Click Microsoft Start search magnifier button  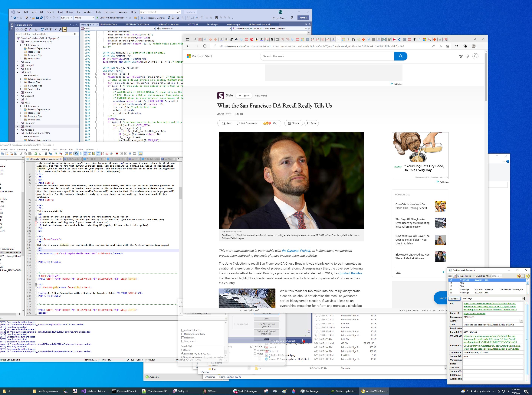pos(400,56)
